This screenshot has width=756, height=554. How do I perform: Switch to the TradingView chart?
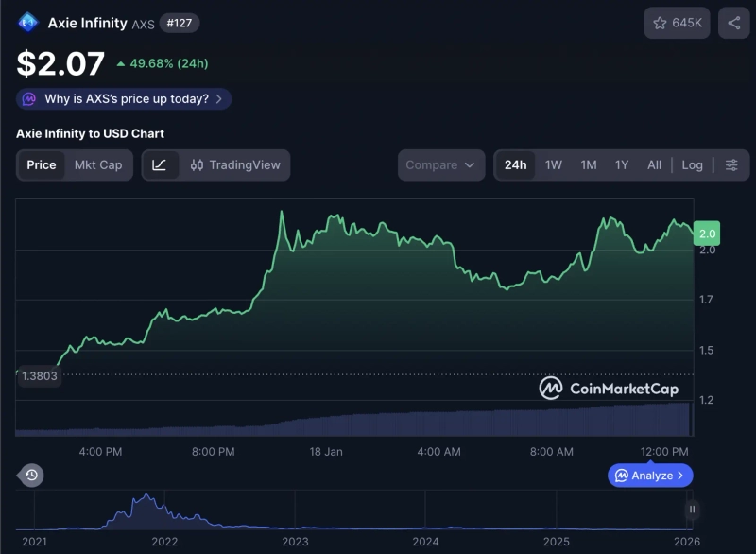(x=235, y=164)
